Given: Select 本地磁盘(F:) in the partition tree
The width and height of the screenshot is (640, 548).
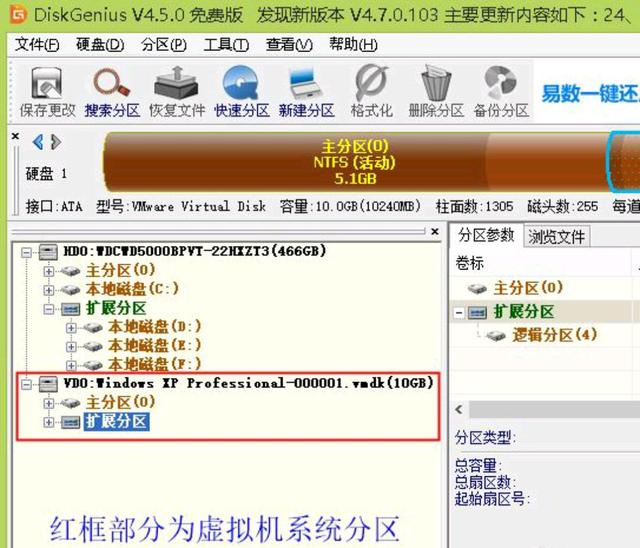Looking at the screenshot, I should pos(155,363).
